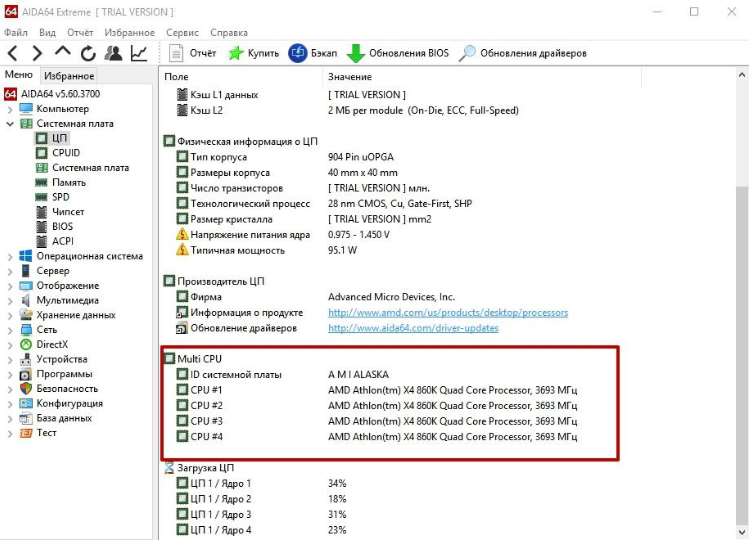The width and height of the screenshot is (754, 555).
Task: Click the База данных tree icon
Action: pos(25,418)
